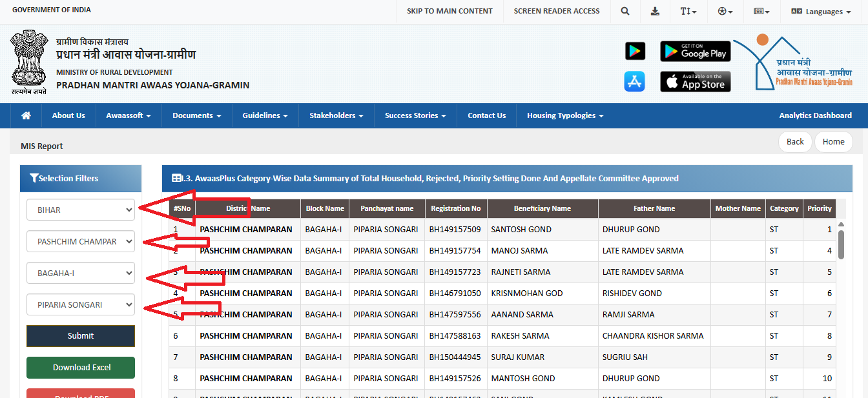Click the Priority column header

click(x=820, y=208)
